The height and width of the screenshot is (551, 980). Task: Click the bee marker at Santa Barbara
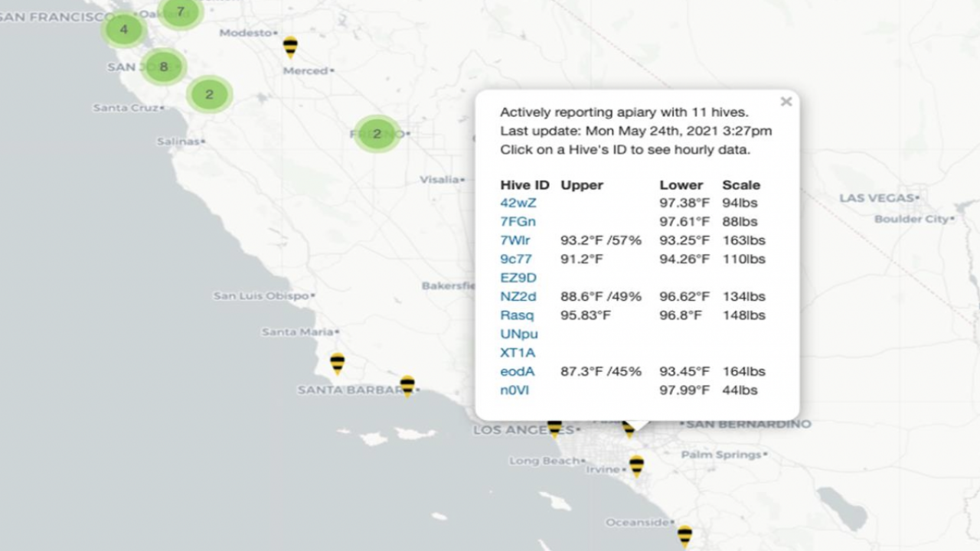(x=407, y=386)
